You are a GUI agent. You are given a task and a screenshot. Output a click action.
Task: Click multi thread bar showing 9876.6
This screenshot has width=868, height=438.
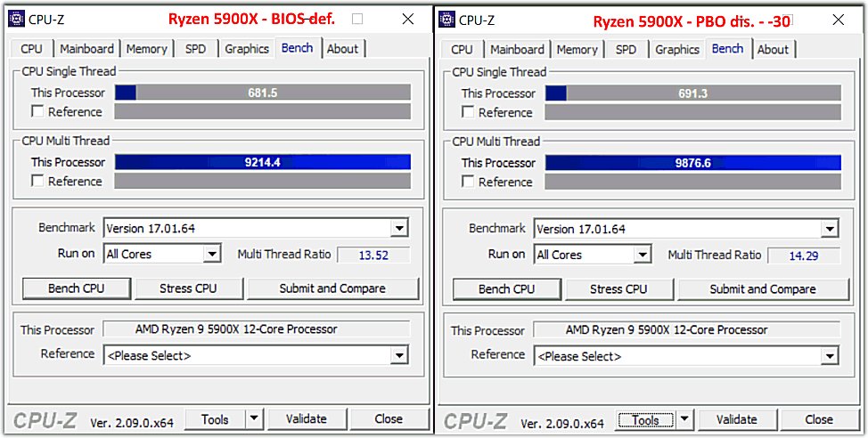693,163
